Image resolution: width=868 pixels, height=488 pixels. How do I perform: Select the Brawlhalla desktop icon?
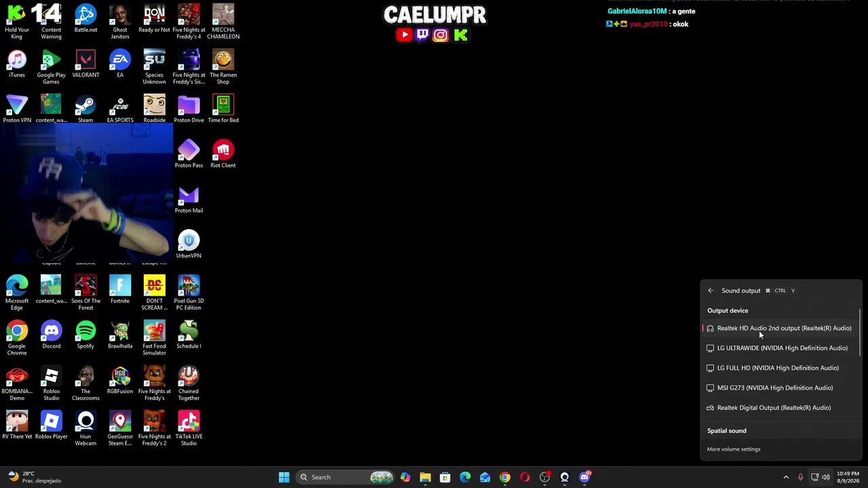point(120,335)
